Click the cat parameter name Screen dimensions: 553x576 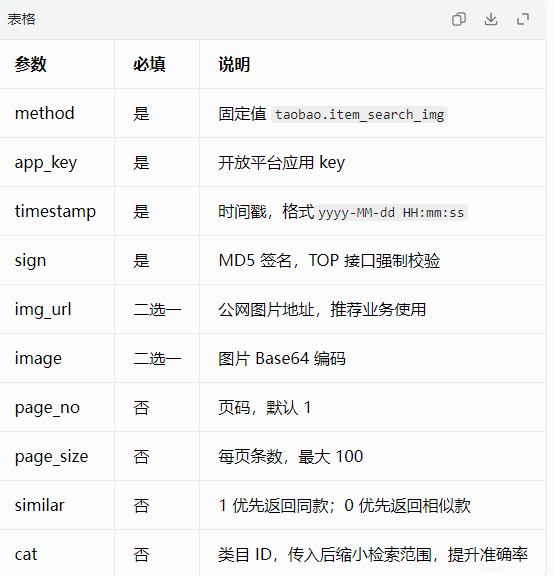tap(26, 554)
